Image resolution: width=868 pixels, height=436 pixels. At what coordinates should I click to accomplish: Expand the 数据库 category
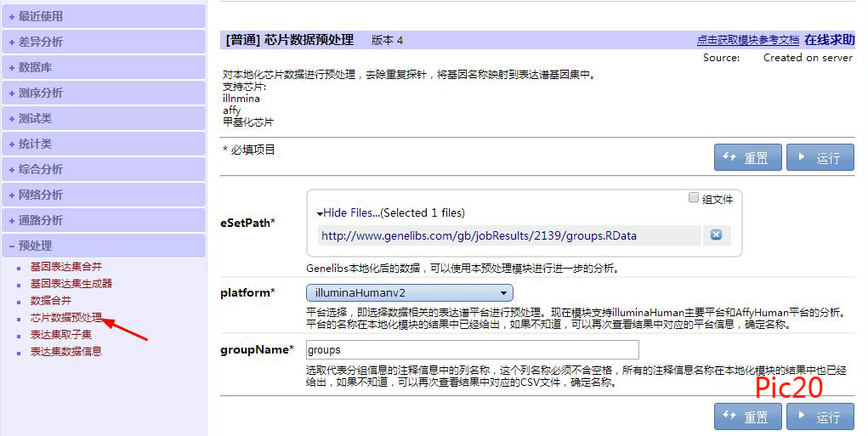pos(35,67)
